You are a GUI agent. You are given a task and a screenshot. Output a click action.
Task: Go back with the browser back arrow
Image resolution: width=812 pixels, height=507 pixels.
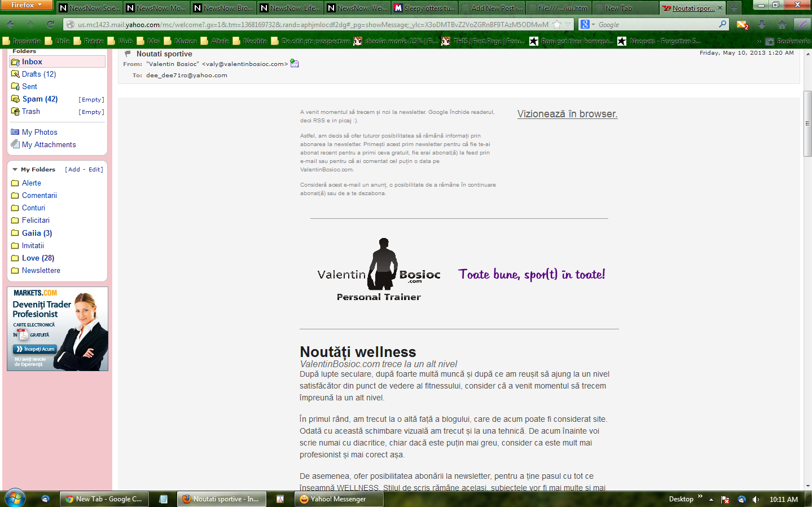coord(10,24)
